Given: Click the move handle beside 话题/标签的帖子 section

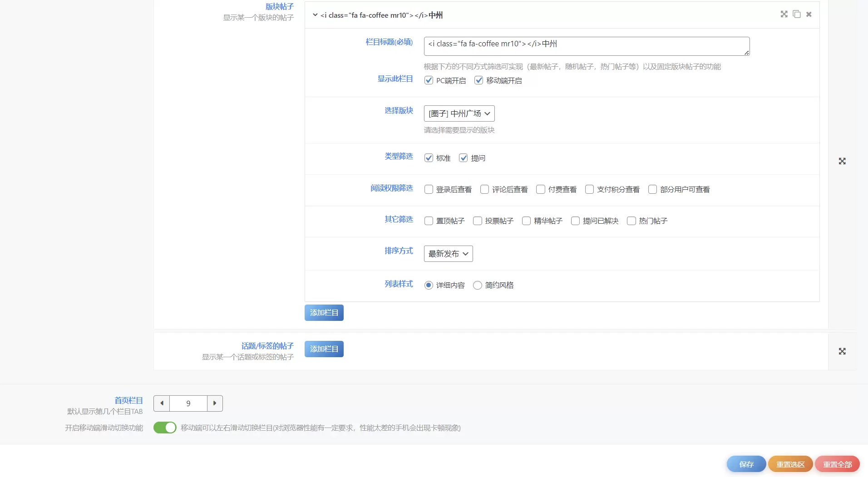Looking at the screenshot, I should [x=842, y=351].
